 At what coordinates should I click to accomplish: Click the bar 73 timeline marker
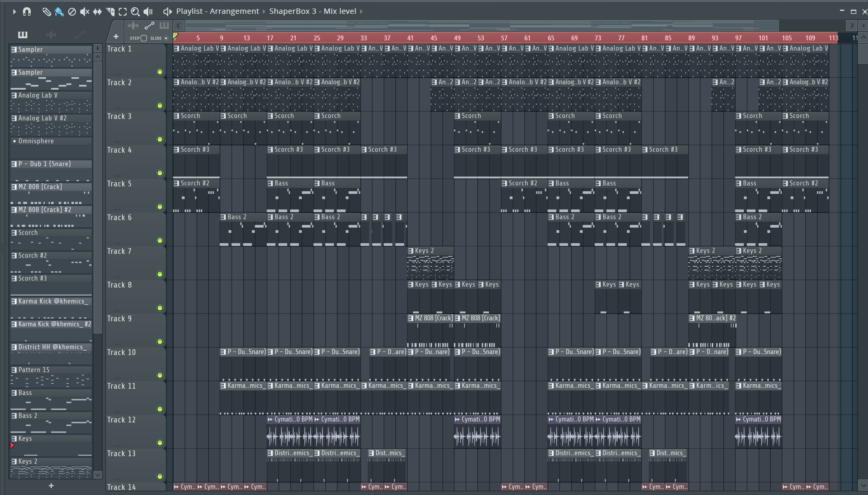click(x=598, y=38)
